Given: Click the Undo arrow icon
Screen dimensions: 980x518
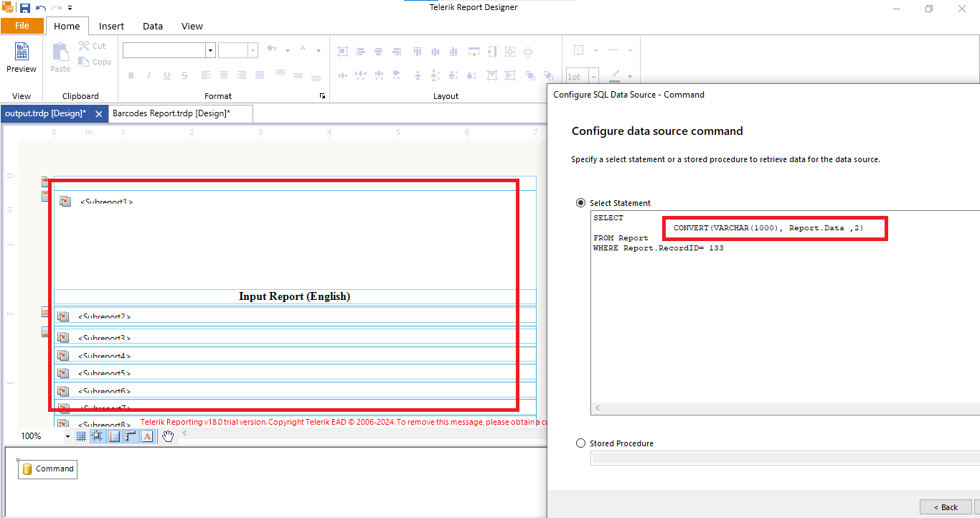Looking at the screenshot, I should [x=41, y=8].
